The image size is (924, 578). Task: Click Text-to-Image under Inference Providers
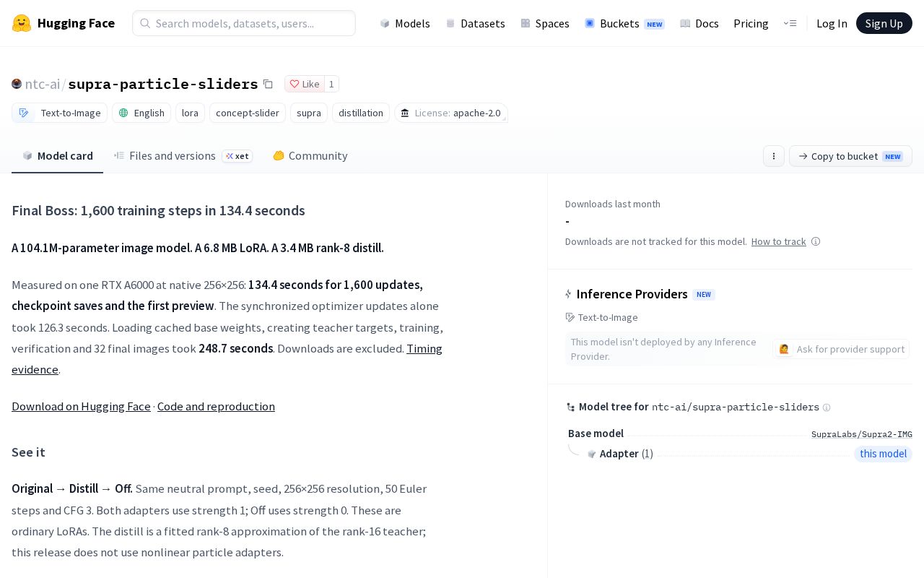601,317
